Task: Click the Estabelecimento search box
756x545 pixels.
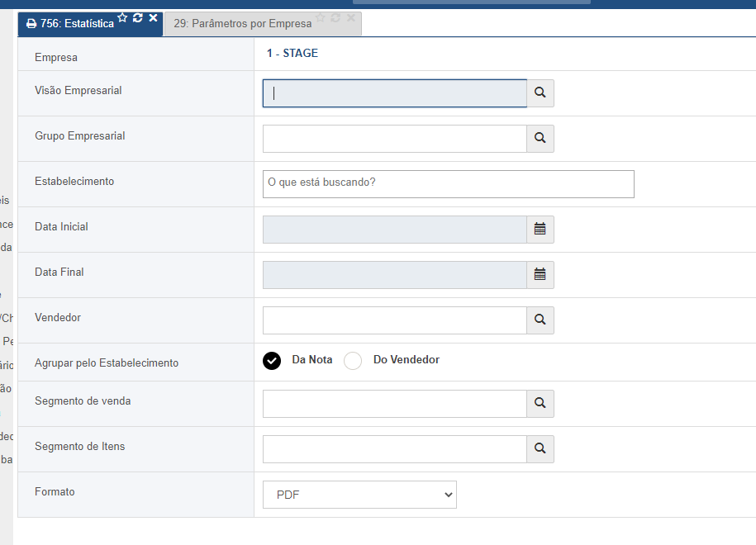Action: (449, 183)
